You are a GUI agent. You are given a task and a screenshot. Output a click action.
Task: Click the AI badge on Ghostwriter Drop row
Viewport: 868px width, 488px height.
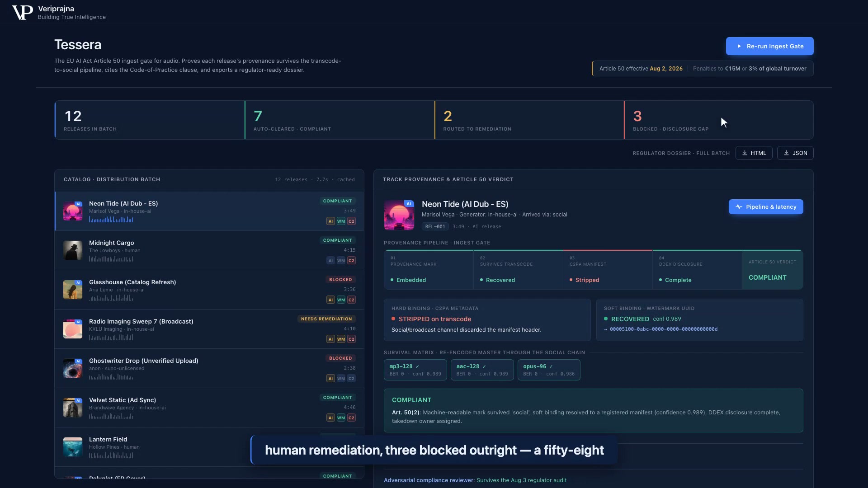(330, 378)
